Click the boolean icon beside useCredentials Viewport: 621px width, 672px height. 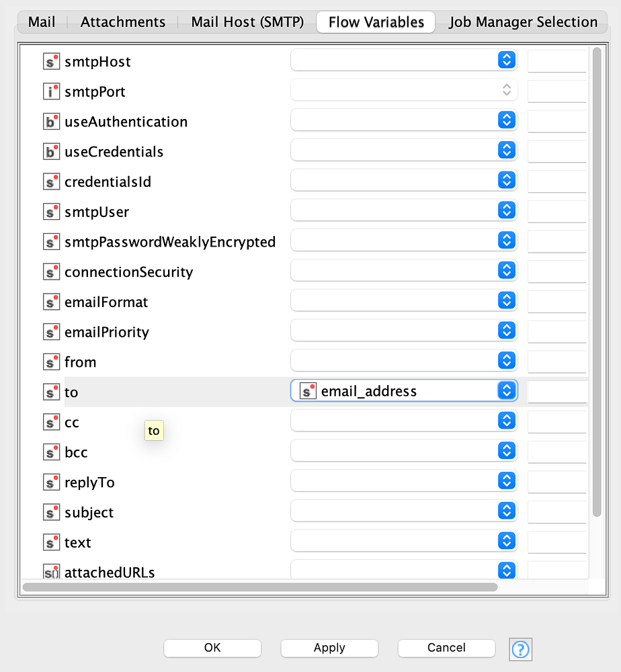click(x=52, y=152)
